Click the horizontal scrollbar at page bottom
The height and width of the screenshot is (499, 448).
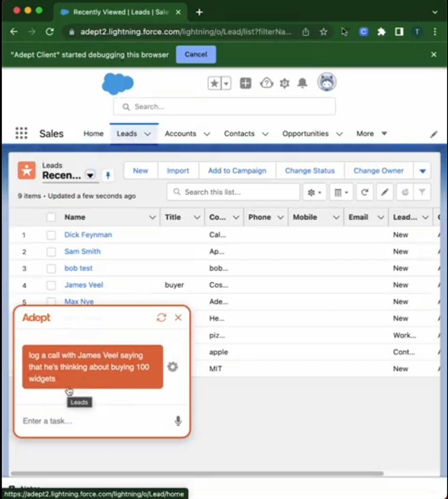pyautogui.click(x=197, y=473)
